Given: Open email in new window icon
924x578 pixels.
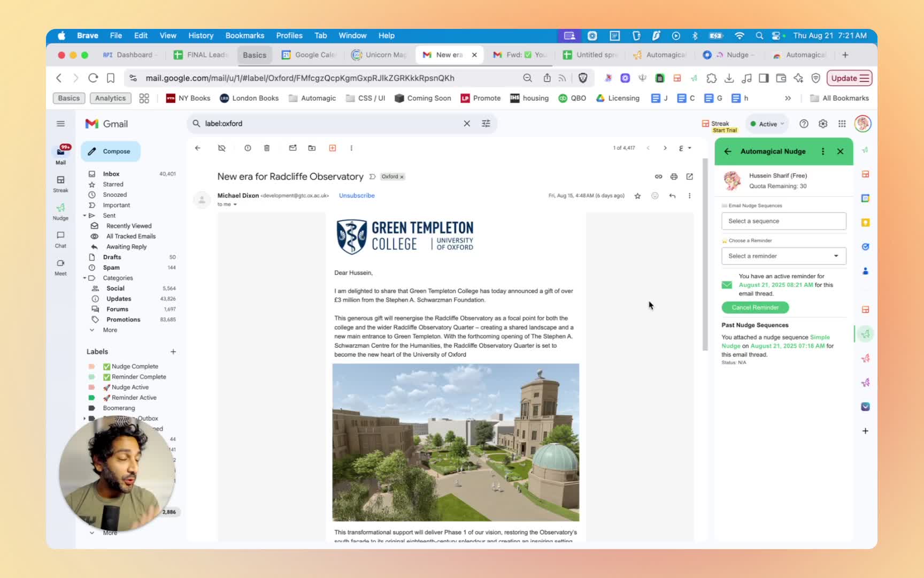Looking at the screenshot, I should click(690, 177).
